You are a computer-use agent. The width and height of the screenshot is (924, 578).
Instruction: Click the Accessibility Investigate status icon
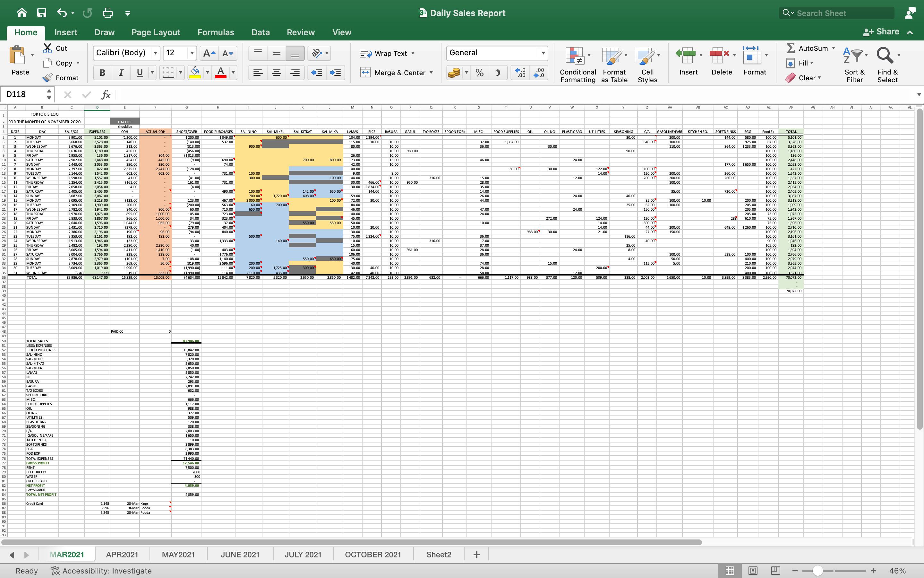(x=56, y=571)
